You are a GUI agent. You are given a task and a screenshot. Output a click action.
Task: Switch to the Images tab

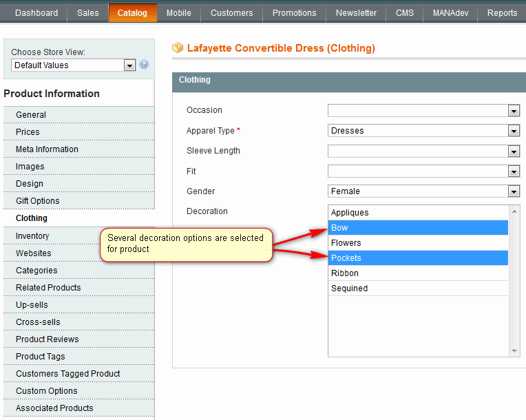pyautogui.click(x=30, y=167)
